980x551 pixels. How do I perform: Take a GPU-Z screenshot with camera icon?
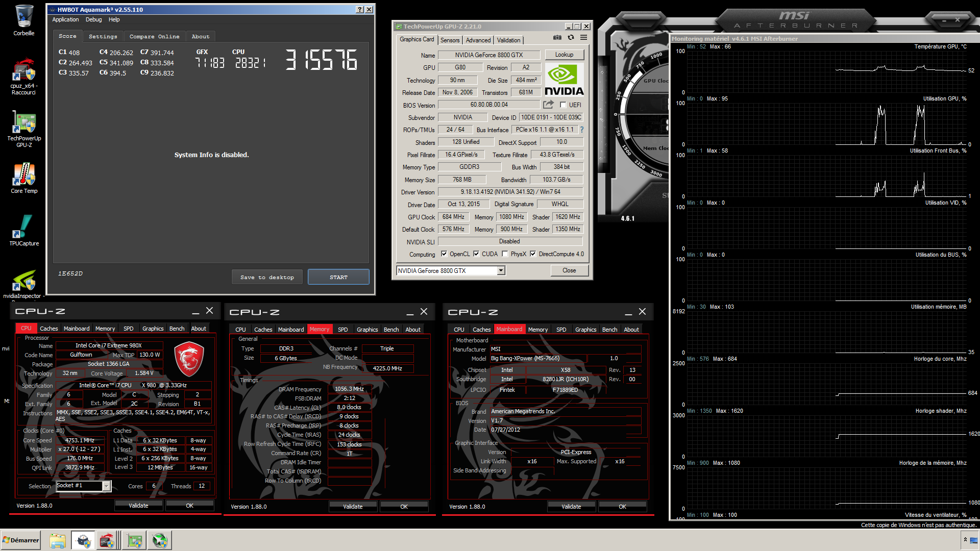557,38
